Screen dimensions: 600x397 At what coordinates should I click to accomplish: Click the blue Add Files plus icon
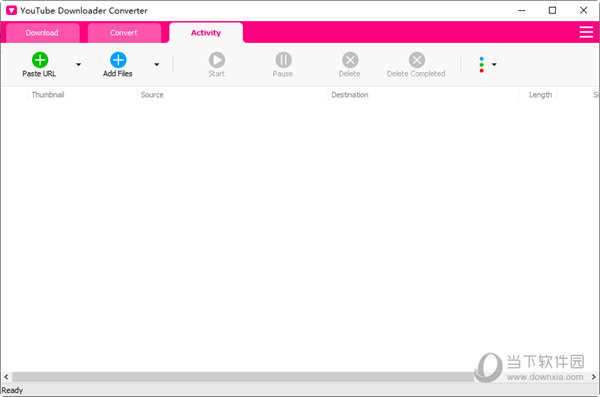[x=118, y=60]
